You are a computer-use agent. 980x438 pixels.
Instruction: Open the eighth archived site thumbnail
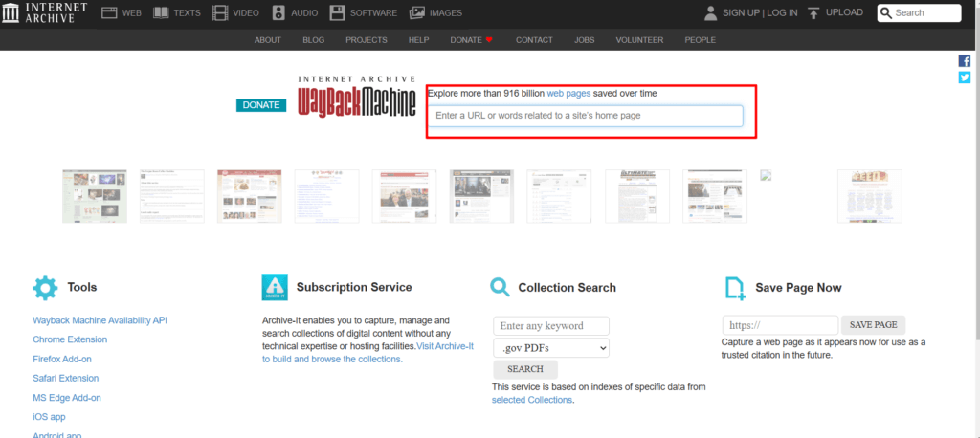pyautogui.click(x=637, y=196)
